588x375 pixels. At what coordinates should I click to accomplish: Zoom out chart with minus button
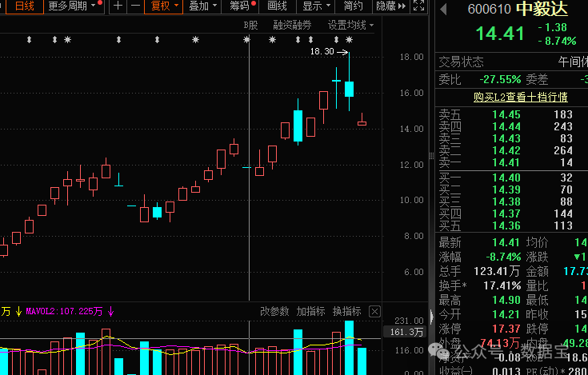coord(135,6)
